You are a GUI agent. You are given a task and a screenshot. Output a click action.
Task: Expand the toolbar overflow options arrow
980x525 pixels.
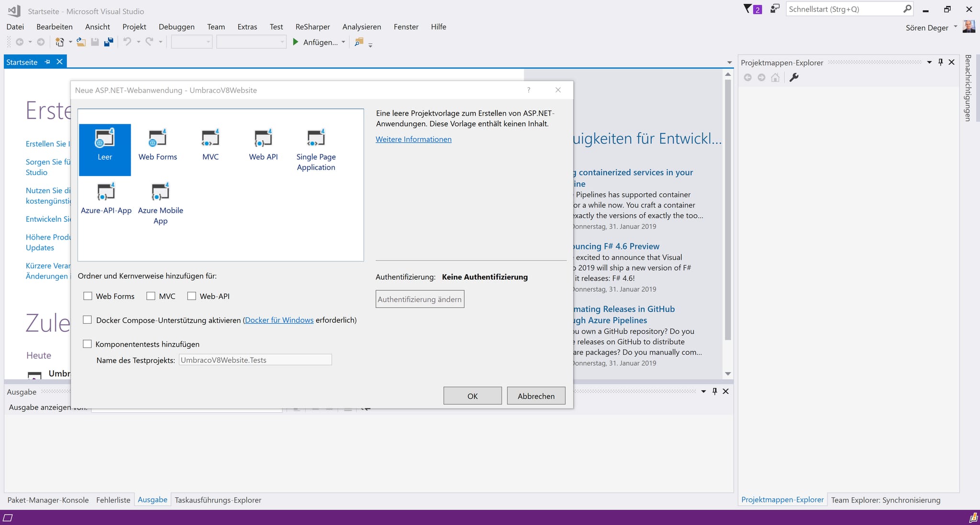coord(370,45)
